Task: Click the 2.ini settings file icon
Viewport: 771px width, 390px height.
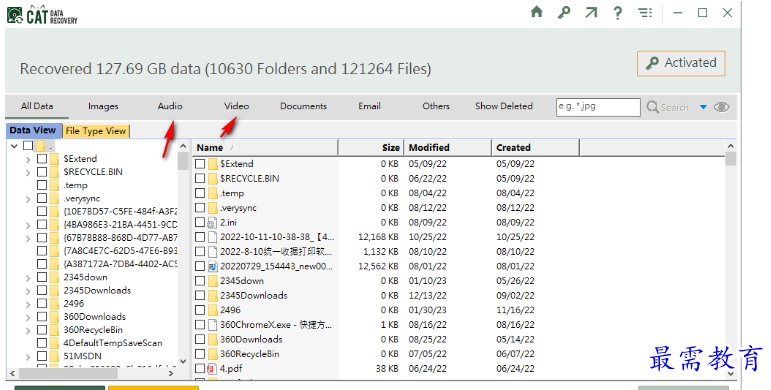Action: point(212,223)
